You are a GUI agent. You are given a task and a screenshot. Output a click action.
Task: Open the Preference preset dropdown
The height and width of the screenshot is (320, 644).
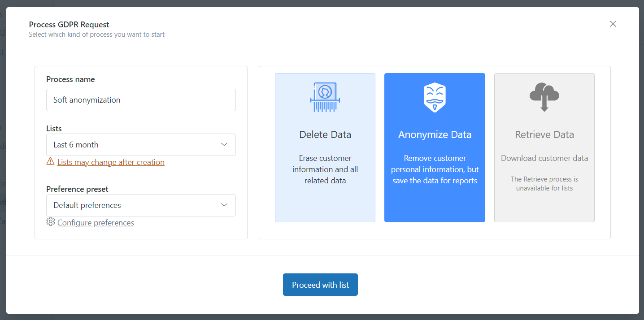141,205
